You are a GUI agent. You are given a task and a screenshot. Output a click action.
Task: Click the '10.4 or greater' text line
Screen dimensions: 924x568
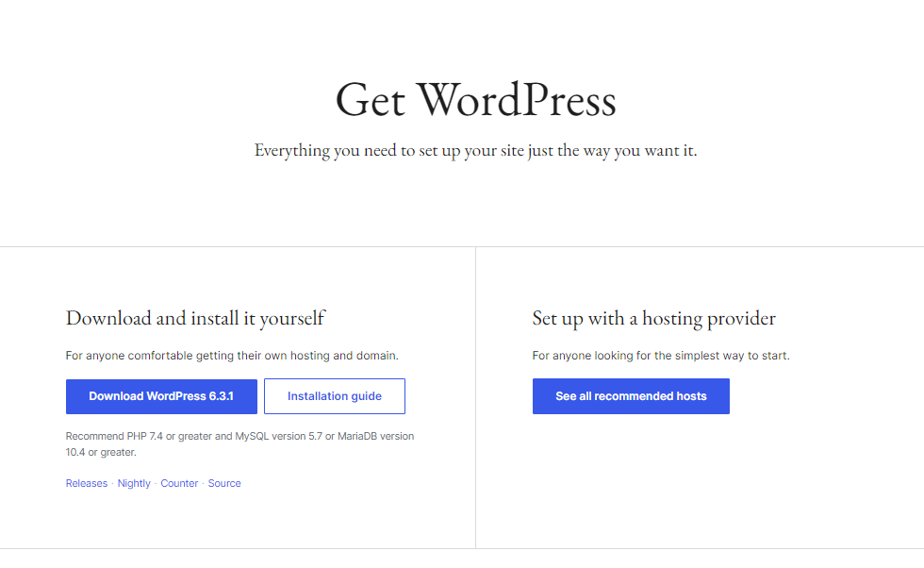(101, 452)
